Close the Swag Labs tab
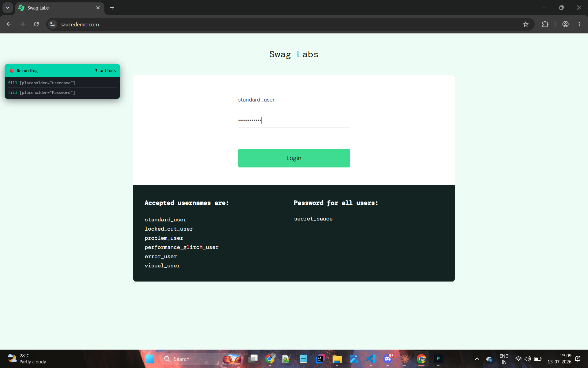 click(98, 8)
